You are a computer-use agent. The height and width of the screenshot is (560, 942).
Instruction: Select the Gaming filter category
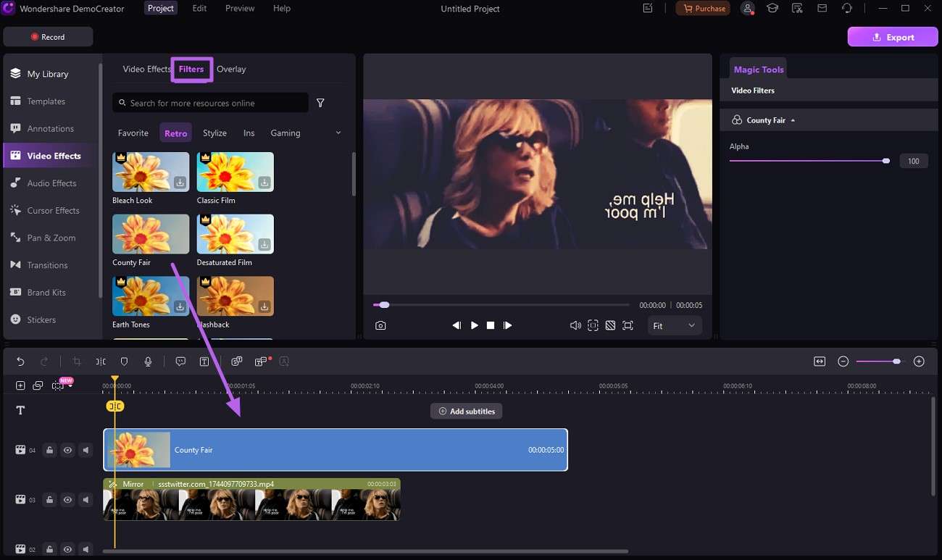[285, 133]
